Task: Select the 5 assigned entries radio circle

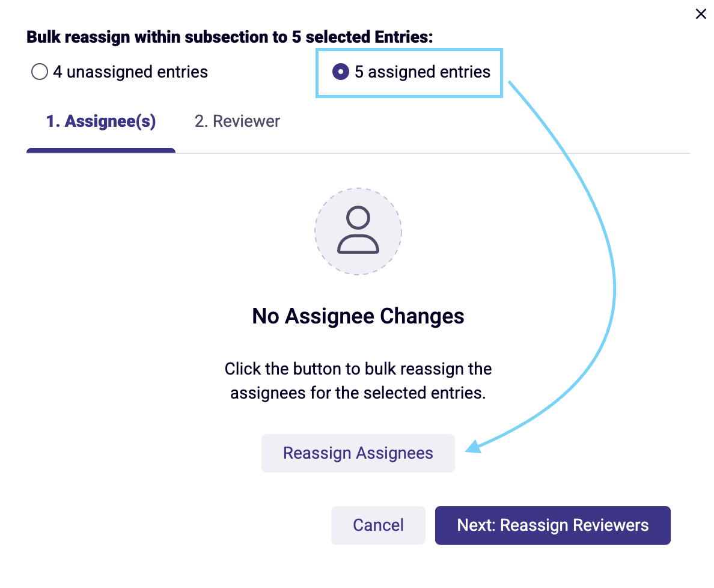Action: (x=341, y=72)
